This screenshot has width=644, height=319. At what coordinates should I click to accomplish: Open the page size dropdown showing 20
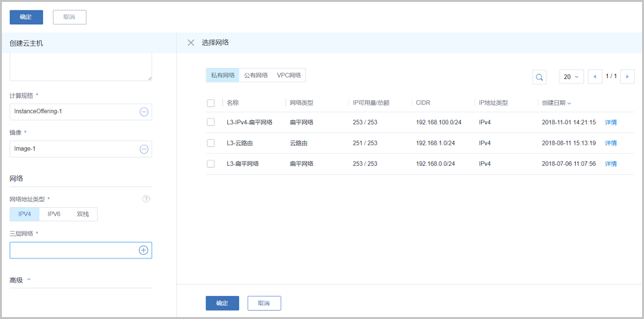[571, 77]
